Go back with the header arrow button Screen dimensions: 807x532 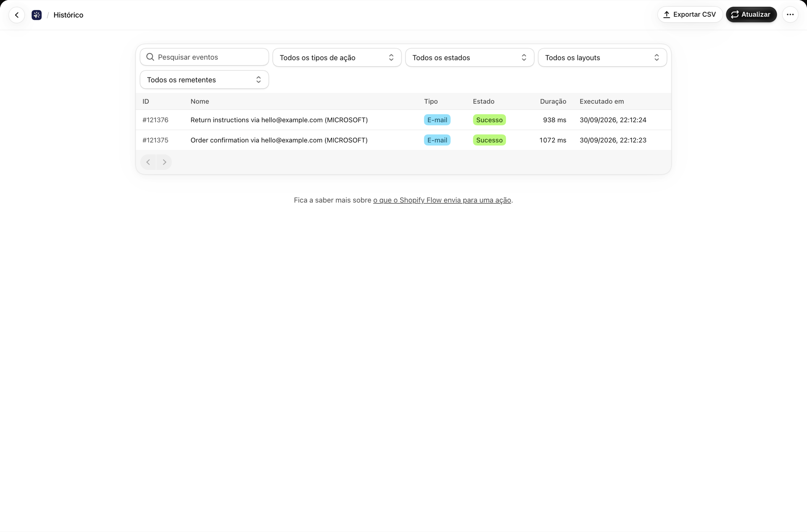click(17, 15)
